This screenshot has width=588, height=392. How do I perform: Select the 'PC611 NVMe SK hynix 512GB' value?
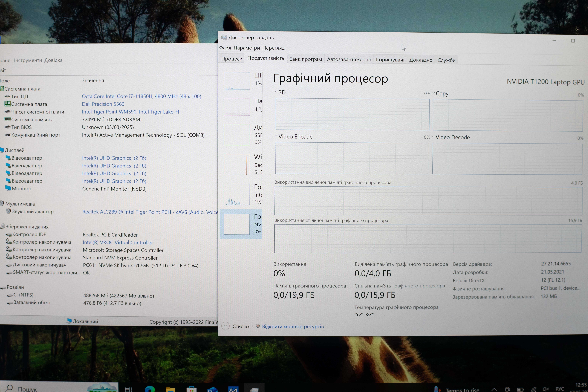(x=140, y=266)
